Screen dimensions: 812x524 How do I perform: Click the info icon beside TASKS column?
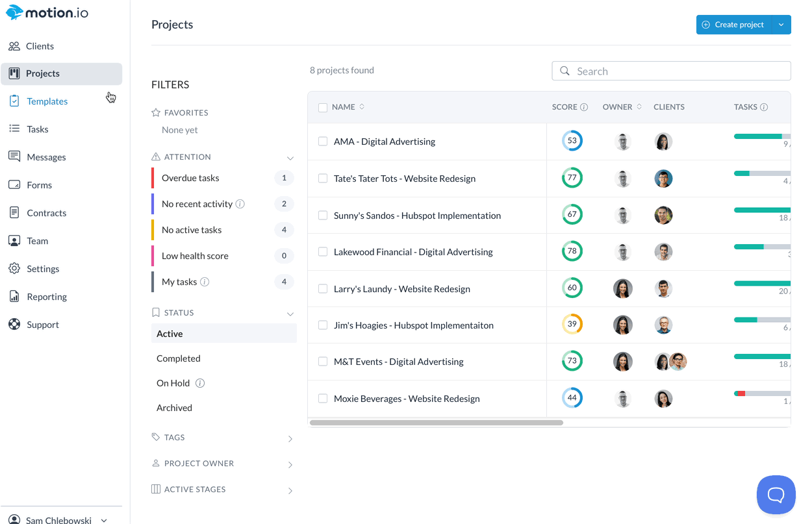764,107
